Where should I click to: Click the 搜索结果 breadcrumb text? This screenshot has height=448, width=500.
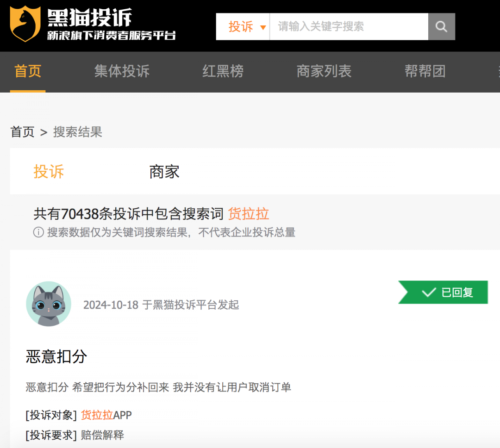(78, 132)
